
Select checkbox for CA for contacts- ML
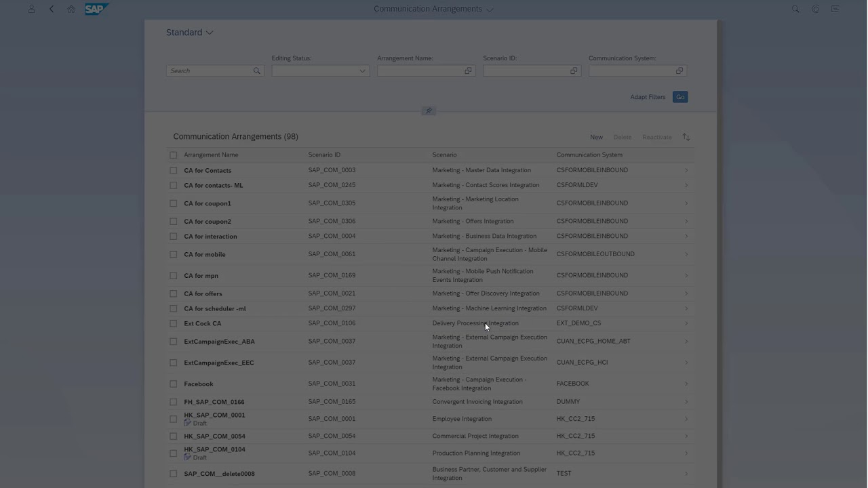point(174,185)
